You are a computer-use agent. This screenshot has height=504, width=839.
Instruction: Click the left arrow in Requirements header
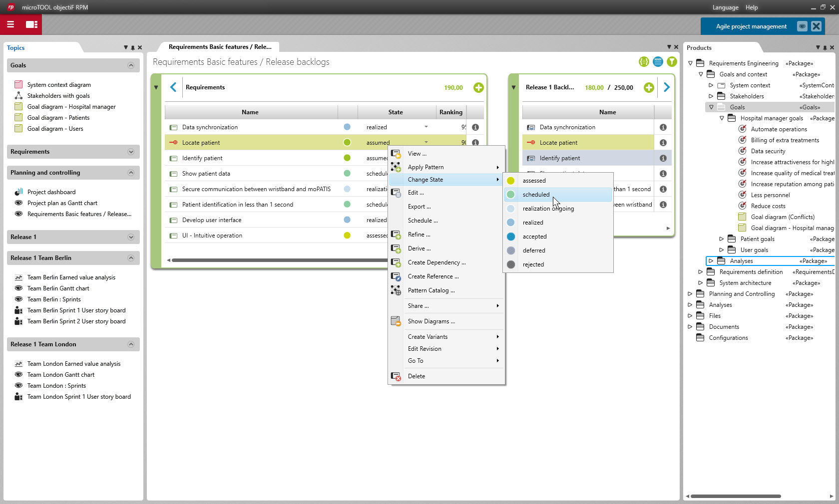[x=173, y=87]
